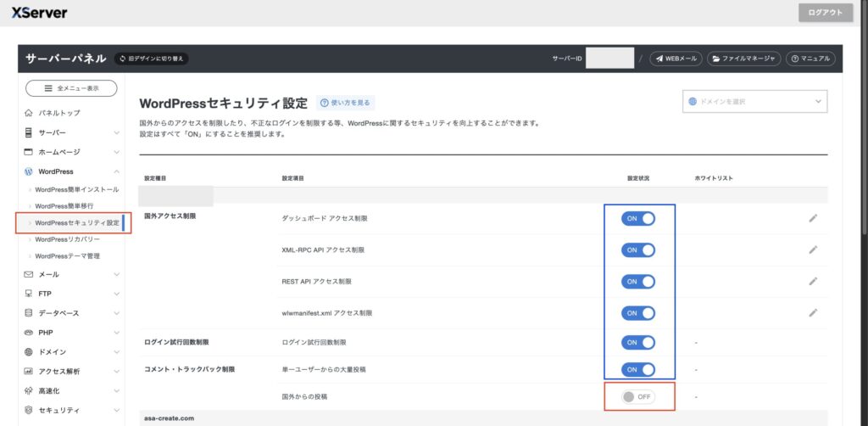Viewport: 868px width, 426px height.
Task: Click the globe icon beside ドメイン
Action: pos(29,352)
